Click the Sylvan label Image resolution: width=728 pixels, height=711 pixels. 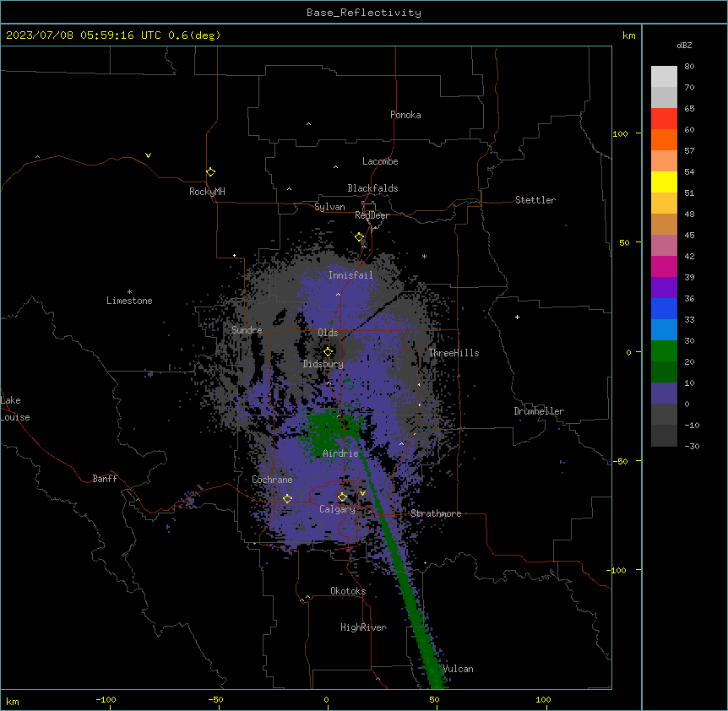coord(329,207)
